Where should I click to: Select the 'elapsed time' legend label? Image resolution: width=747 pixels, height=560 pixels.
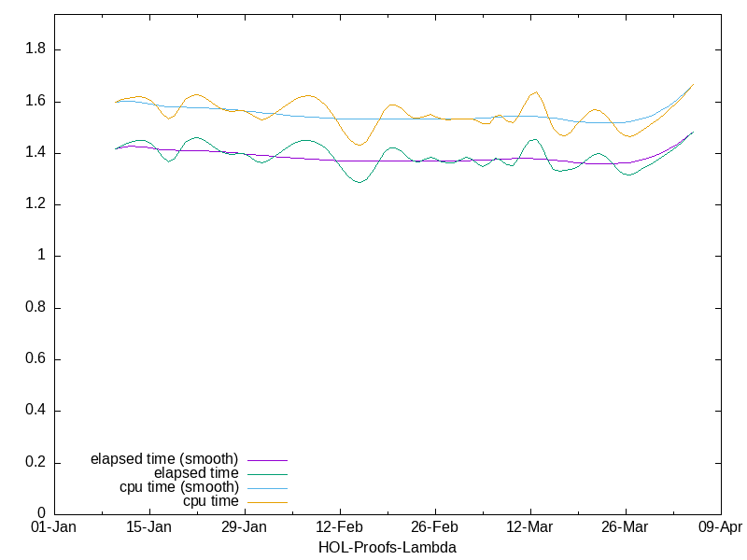point(196,473)
